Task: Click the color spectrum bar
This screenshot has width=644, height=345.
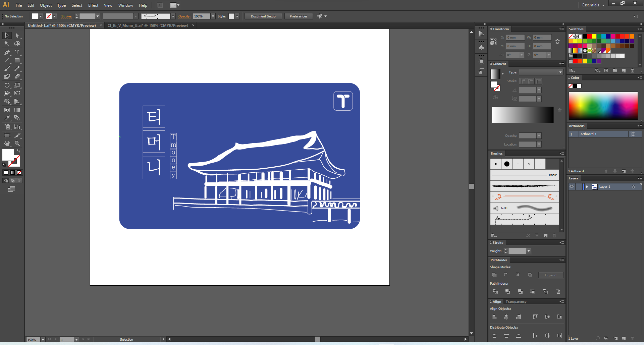Action: 603,106
